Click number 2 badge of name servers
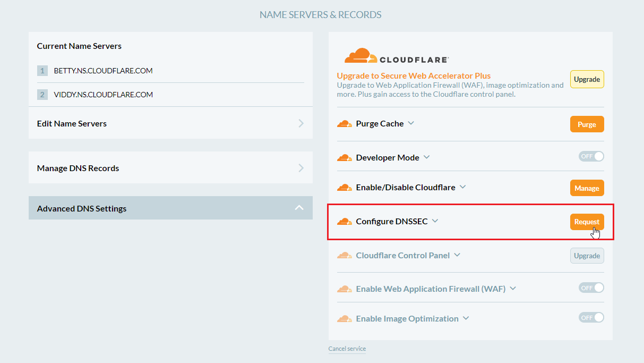Viewport: 644px width, 363px height. [42, 95]
